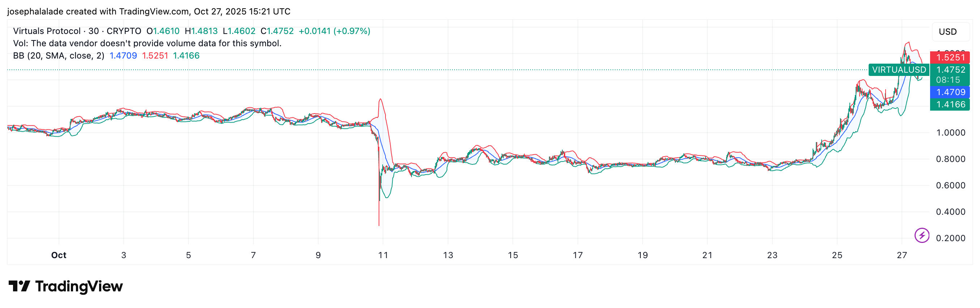This screenshot has height=308, width=980.
Task: Click the purple lightning bolt icon
Action: coord(921,235)
